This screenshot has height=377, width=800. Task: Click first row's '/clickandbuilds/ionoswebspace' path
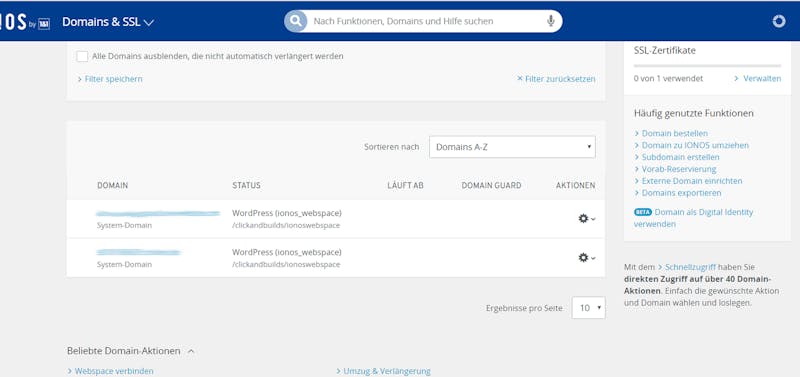[286, 225]
